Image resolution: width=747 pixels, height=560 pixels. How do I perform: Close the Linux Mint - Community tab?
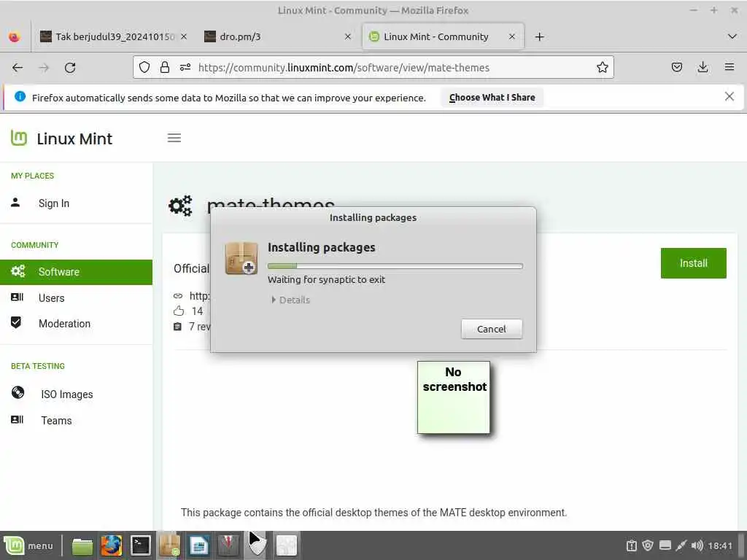point(511,36)
